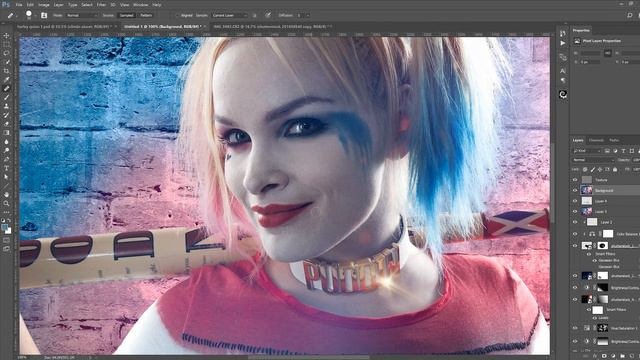640x360 pixels.
Task: Open the Image menu
Action: click(x=44, y=5)
